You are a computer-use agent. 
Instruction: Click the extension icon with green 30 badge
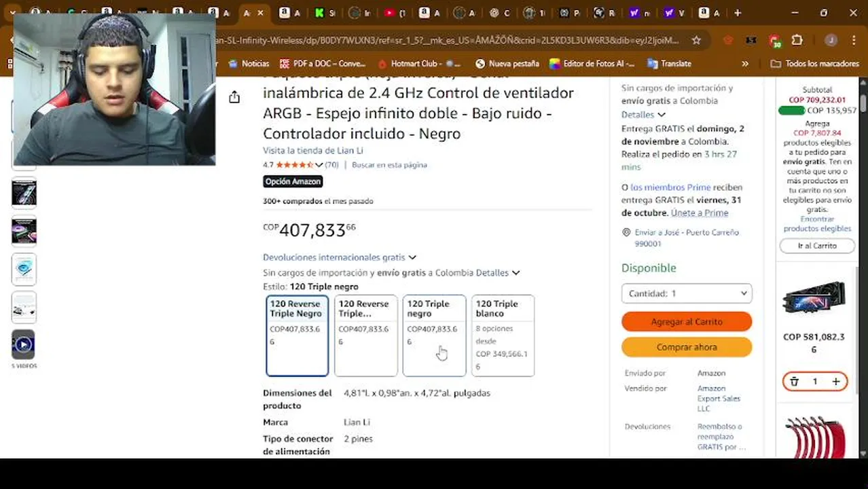(775, 41)
